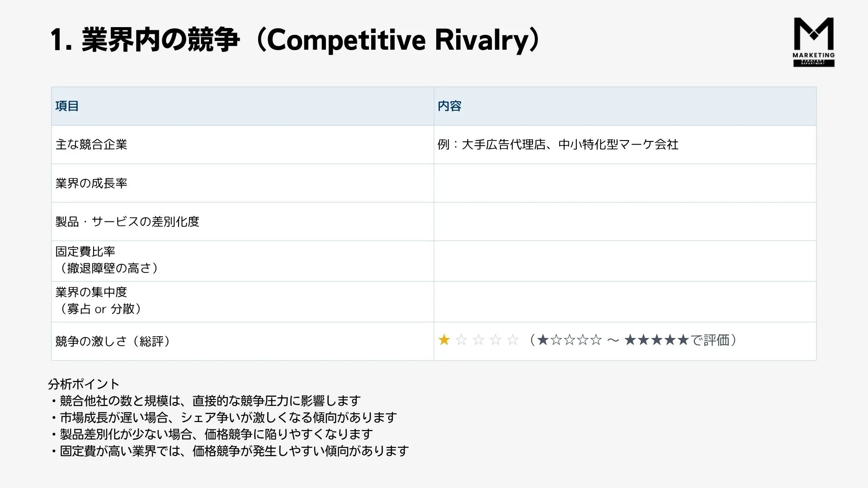Set rating to four stars
The image size is (868, 488).
[x=495, y=340]
